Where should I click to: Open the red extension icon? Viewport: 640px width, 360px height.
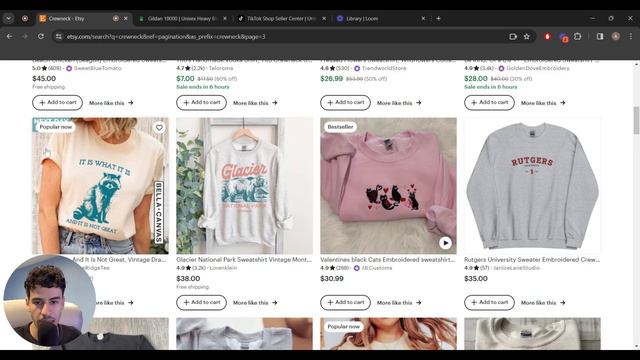547,37
